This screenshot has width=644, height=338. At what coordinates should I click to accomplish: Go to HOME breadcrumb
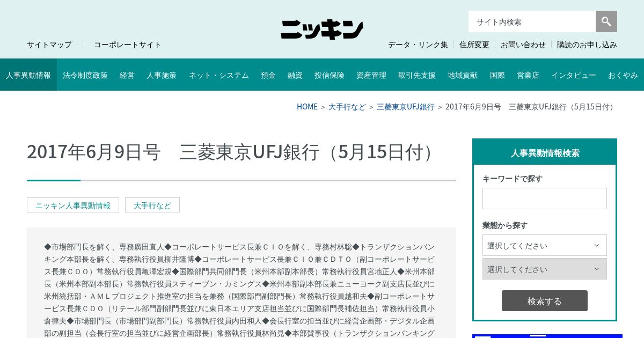tap(307, 107)
